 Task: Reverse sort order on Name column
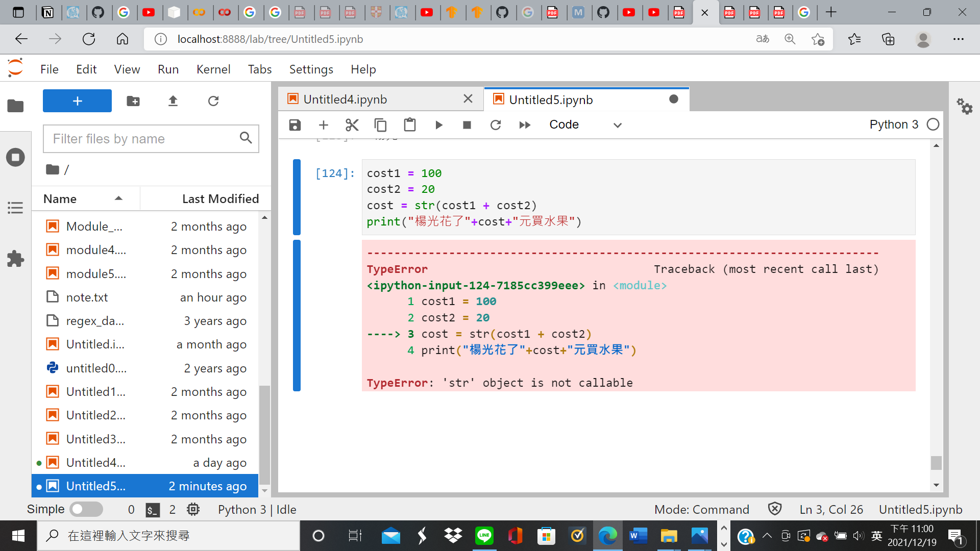coord(118,198)
